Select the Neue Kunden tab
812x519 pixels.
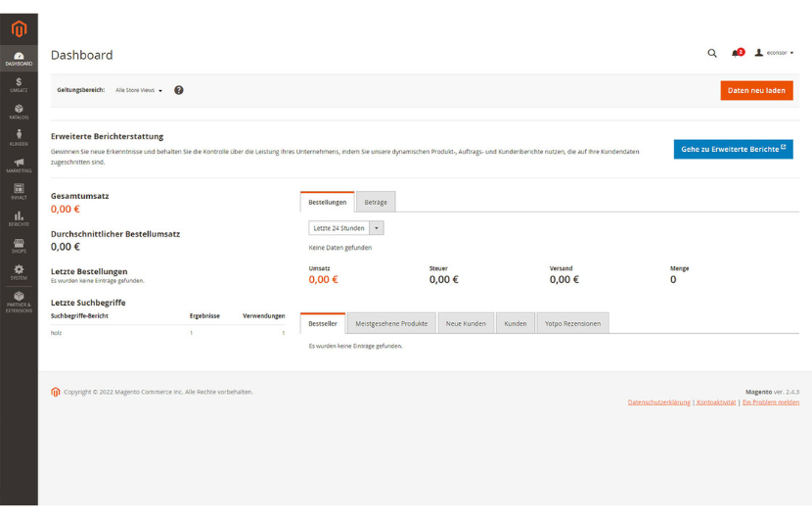(466, 323)
